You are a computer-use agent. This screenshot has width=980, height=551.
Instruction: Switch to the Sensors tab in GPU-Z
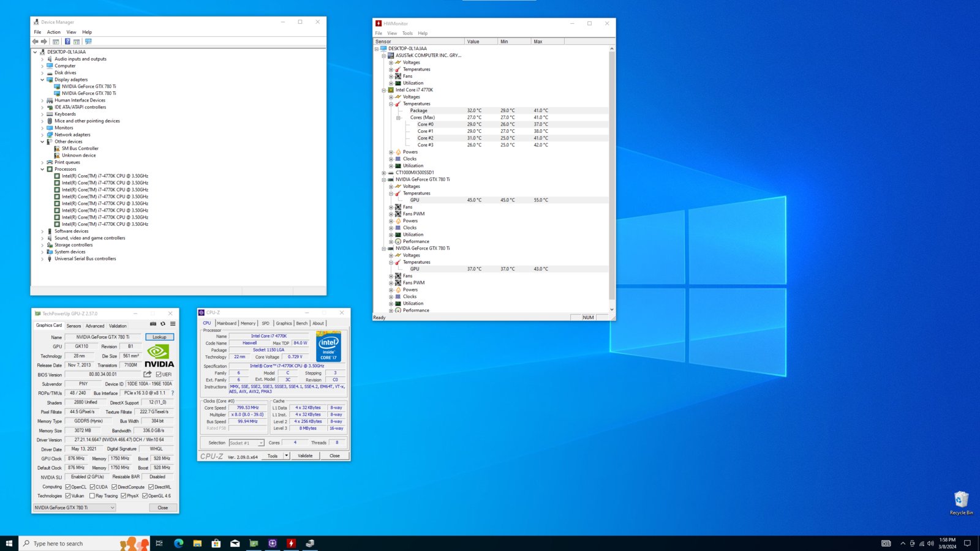(x=73, y=326)
